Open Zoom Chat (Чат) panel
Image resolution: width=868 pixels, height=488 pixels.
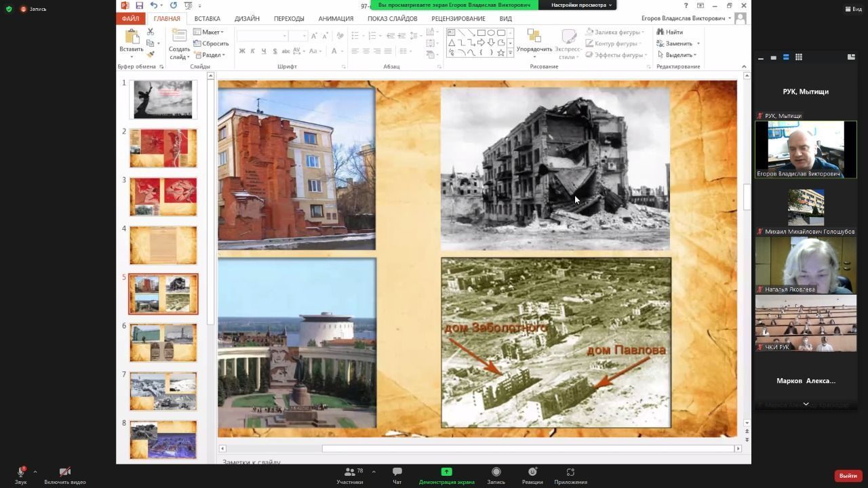pos(397,475)
